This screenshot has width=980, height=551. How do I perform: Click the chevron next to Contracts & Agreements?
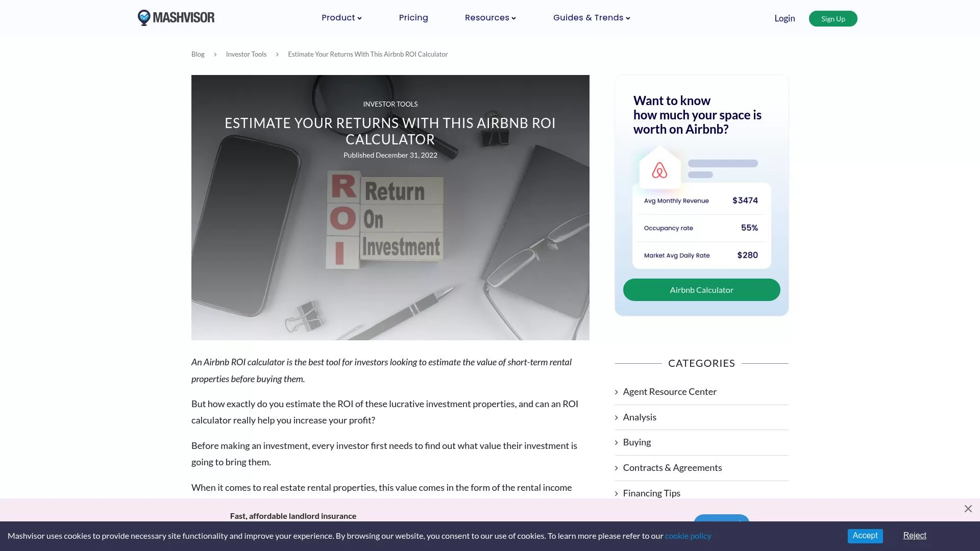click(617, 467)
